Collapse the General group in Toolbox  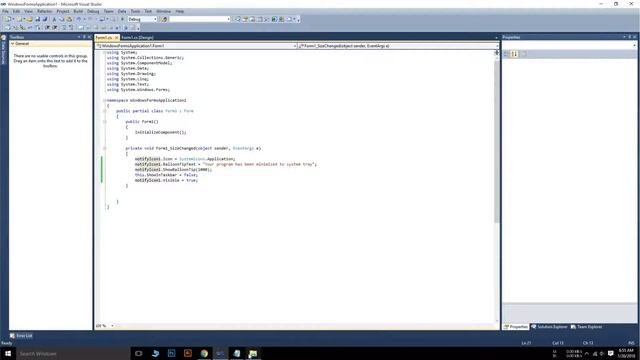(x=13, y=44)
